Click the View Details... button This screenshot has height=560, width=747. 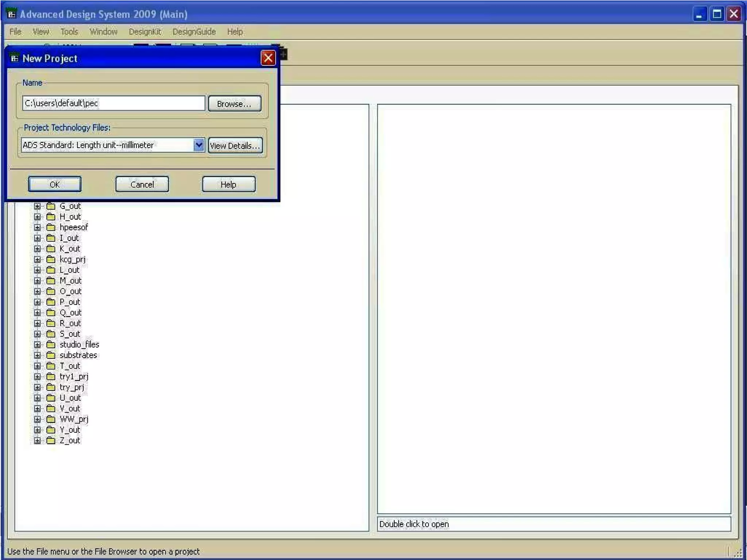pos(235,146)
